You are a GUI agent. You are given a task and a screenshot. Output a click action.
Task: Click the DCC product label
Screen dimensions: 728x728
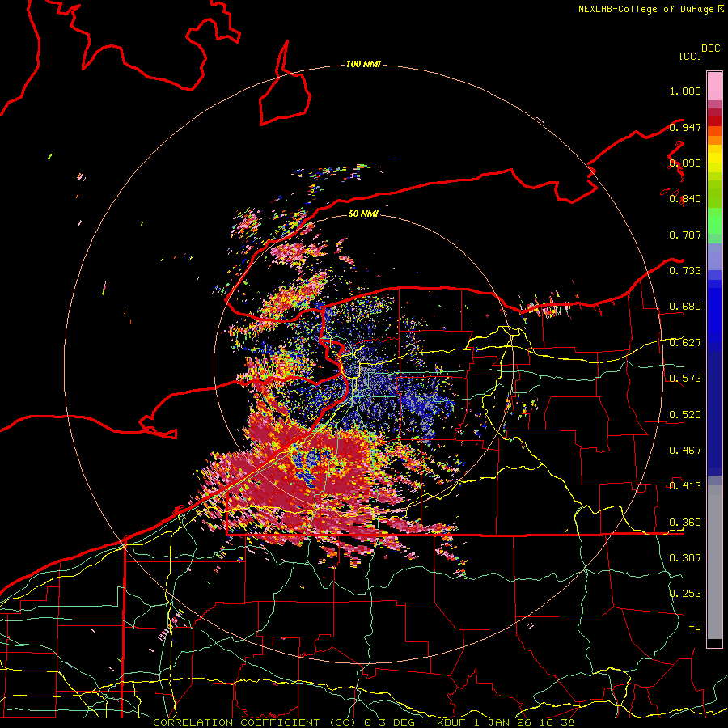(711, 49)
